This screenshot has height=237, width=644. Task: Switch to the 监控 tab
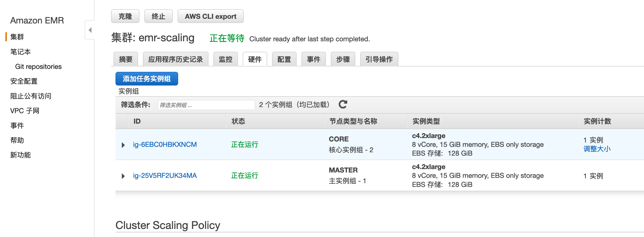225,59
